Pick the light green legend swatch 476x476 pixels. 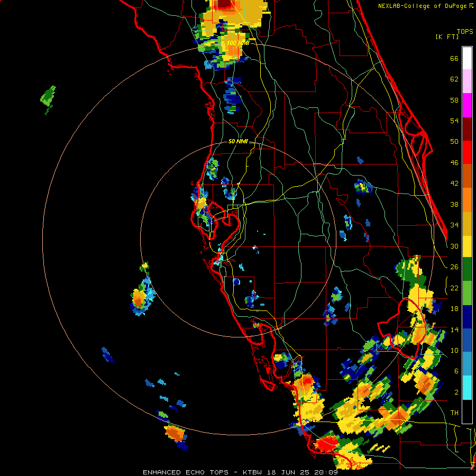pyautogui.click(x=467, y=293)
